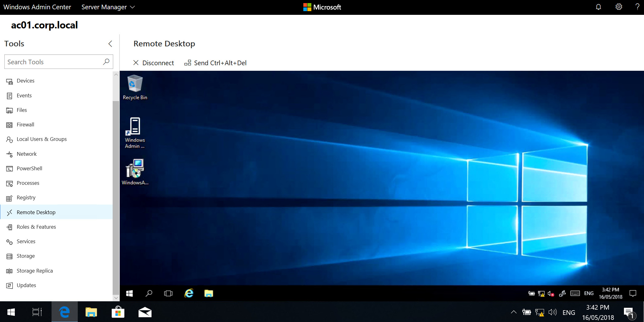This screenshot has width=644, height=322.
Task: Open Internet Explorer in remote taskbar
Action: [189, 293]
